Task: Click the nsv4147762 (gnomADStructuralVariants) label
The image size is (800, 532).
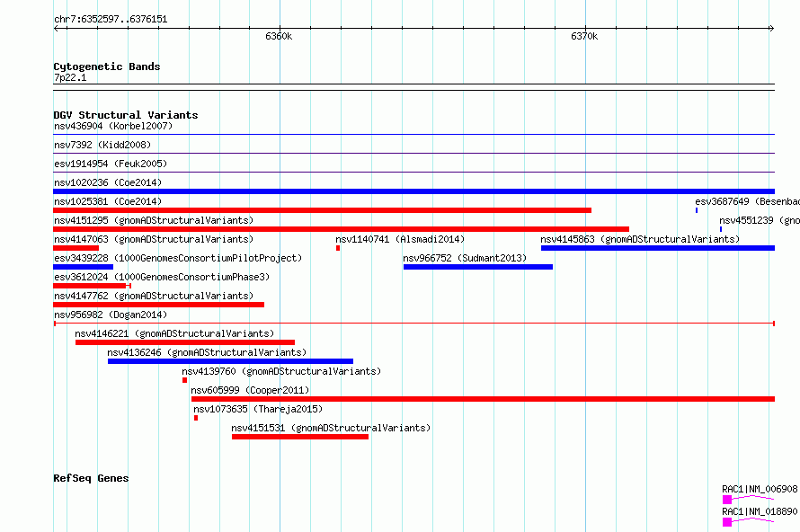Action: [x=154, y=296]
